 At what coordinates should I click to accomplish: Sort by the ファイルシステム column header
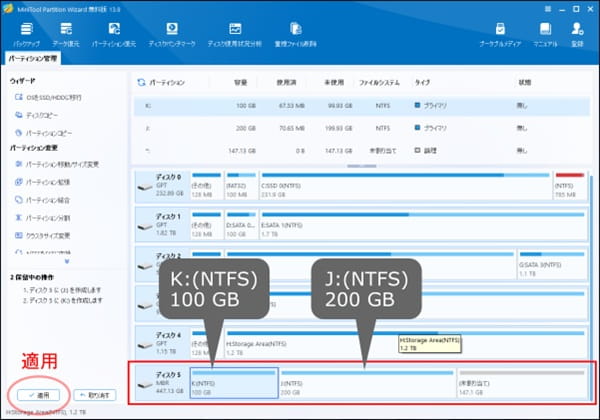[379, 82]
